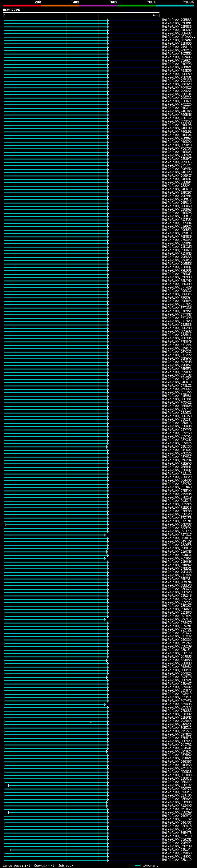This screenshot has height=868, width=197.
Task: Select label UniRef100_A3IIS2
Action: pos(177,819)
